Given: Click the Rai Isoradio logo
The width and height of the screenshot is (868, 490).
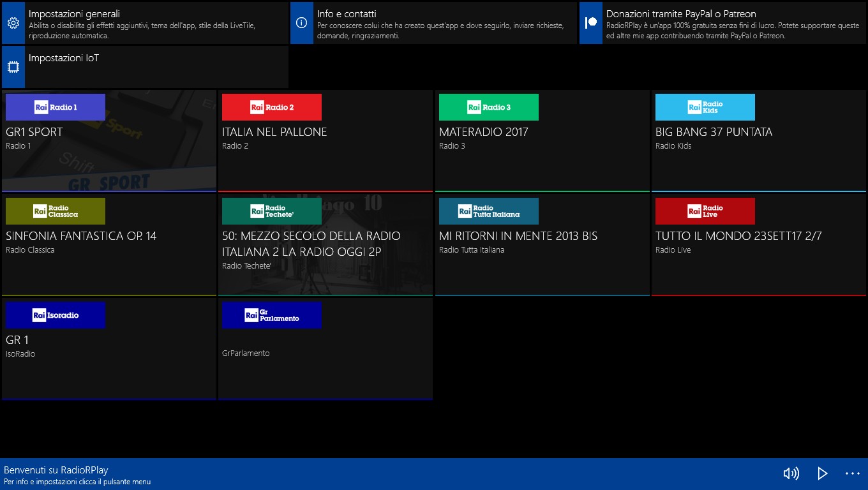Looking at the screenshot, I should 56,315.
